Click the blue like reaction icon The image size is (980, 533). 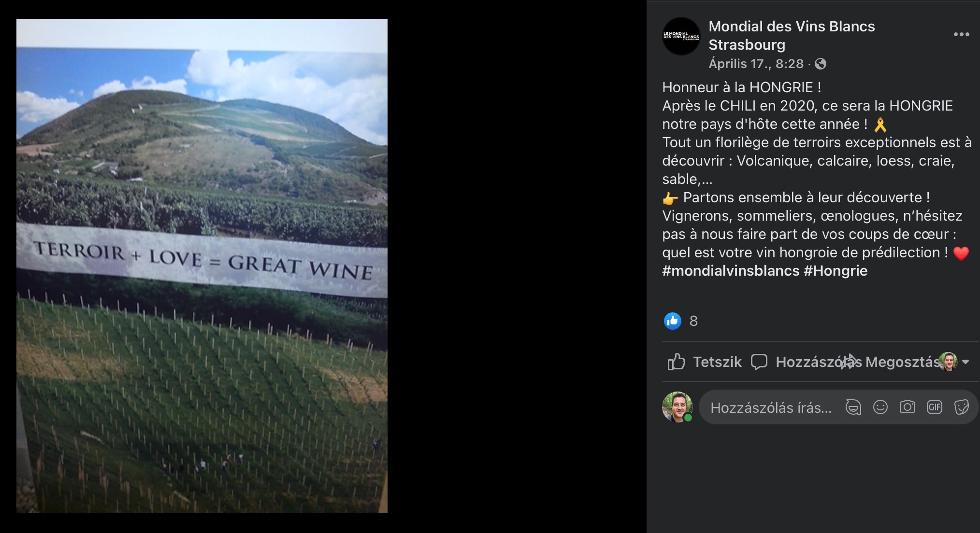coord(672,321)
